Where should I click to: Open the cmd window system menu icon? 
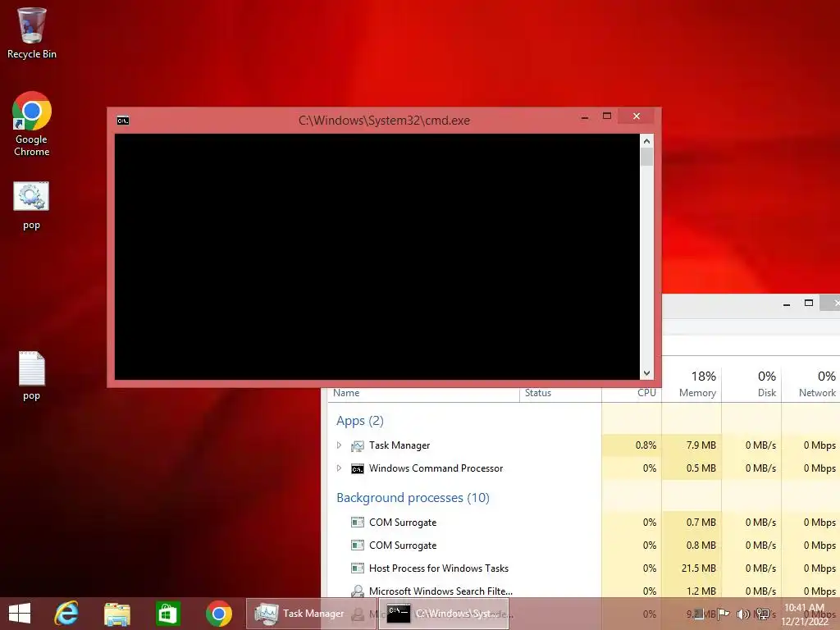click(x=123, y=121)
